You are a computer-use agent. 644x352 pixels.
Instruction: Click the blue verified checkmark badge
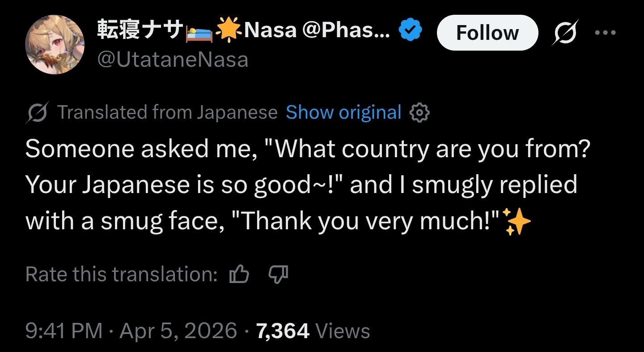click(411, 31)
